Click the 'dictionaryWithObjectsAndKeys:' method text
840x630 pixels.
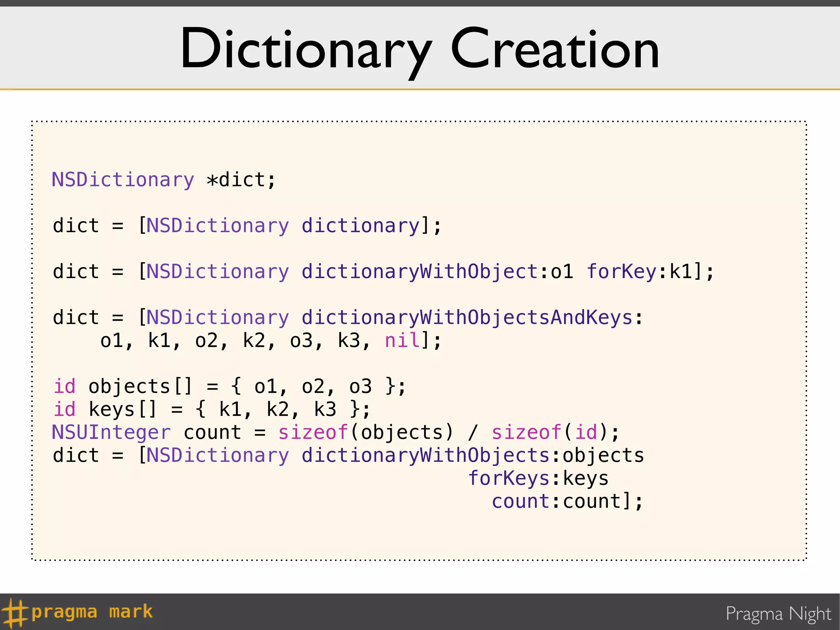tap(472, 317)
